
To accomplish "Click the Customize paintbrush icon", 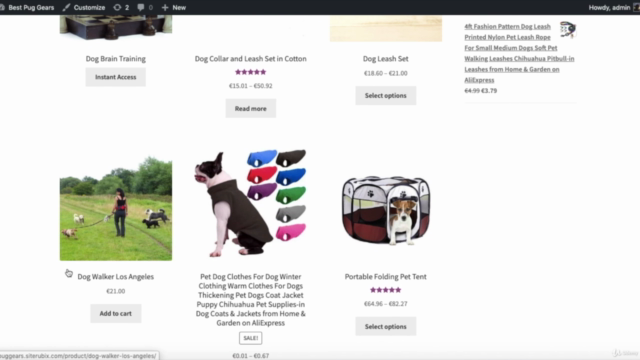I will (67, 7).
